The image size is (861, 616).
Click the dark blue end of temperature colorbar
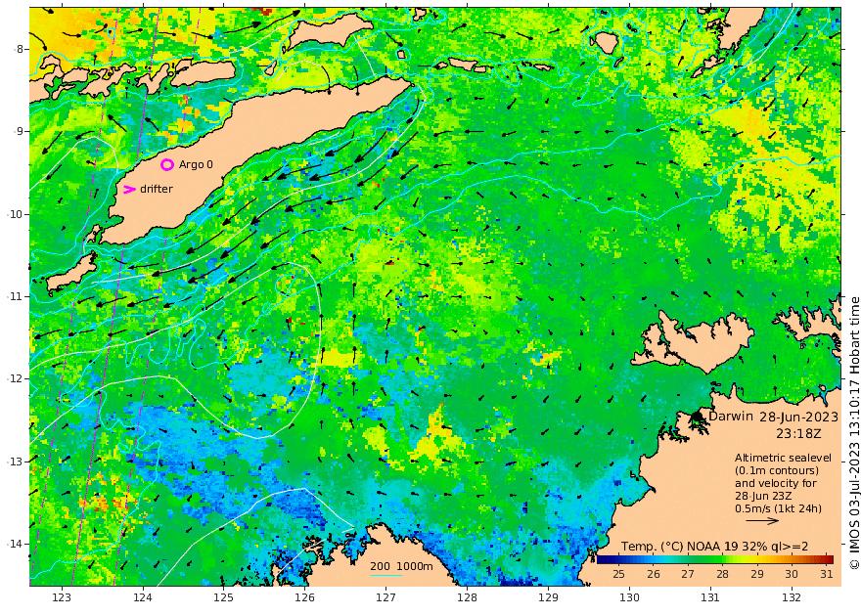[602, 559]
